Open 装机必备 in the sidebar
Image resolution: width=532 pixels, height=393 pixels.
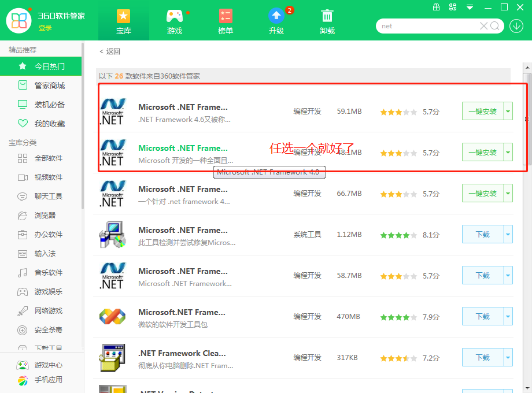(40, 105)
